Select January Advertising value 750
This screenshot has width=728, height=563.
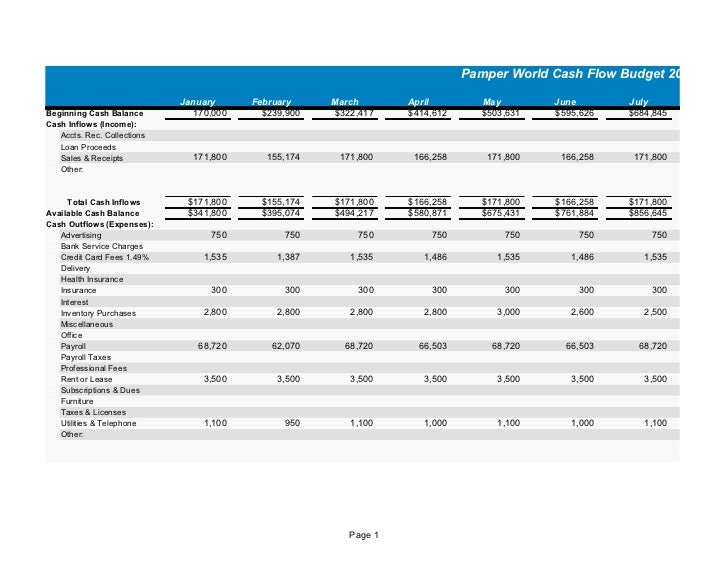point(219,235)
